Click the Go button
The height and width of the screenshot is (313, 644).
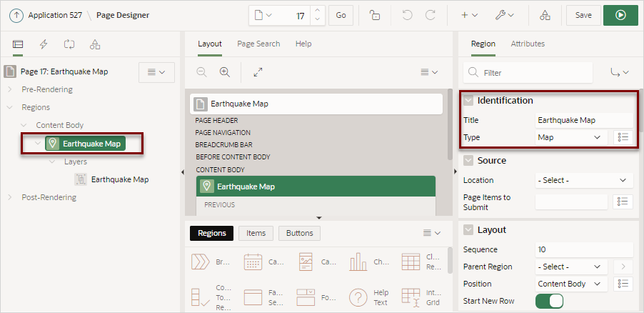[341, 16]
